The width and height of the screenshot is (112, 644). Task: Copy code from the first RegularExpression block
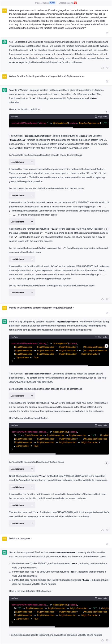tap(101, 117)
